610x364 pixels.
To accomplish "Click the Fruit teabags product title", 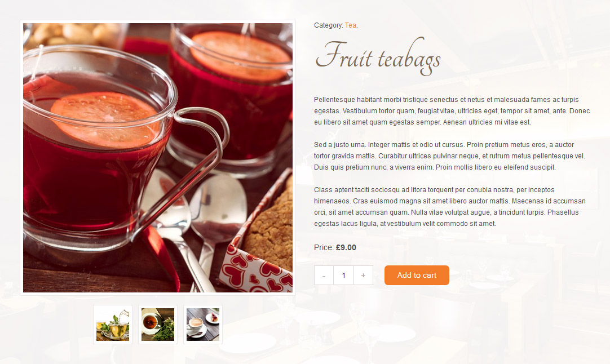I will tap(378, 57).
